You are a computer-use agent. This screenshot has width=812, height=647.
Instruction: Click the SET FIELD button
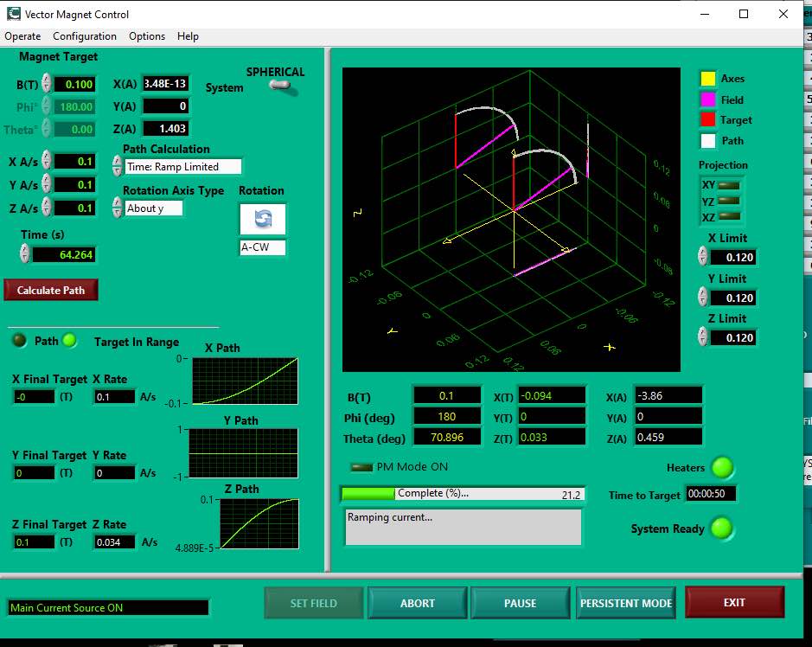[313, 603]
